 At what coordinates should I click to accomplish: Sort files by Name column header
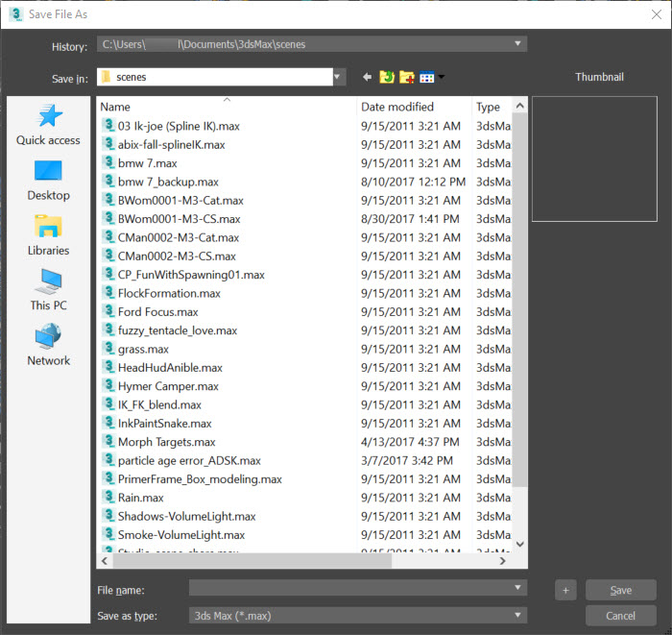227,107
